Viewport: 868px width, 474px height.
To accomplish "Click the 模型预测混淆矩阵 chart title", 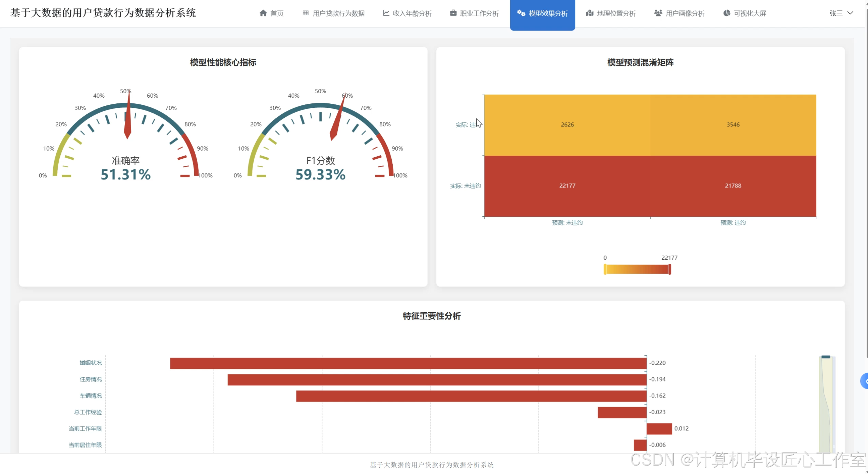I will pyautogui.click(x=640, y=62).
